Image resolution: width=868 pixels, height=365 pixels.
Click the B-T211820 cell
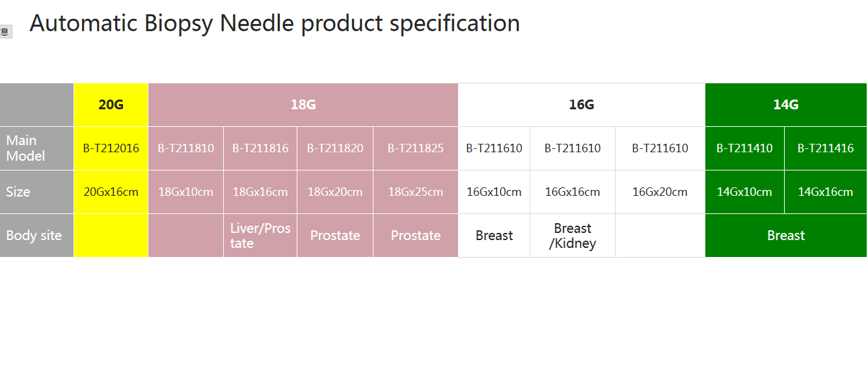[335, 148]
